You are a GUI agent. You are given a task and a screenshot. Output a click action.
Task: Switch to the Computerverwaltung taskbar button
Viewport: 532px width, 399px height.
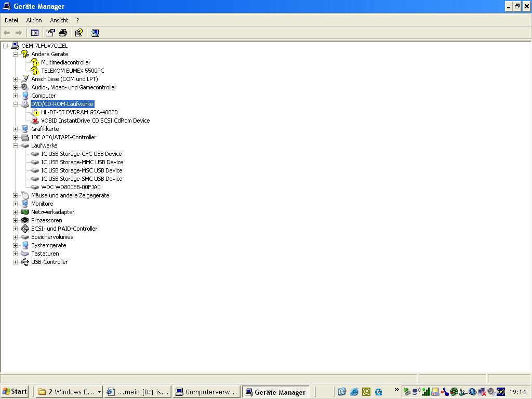click(207, 392)
